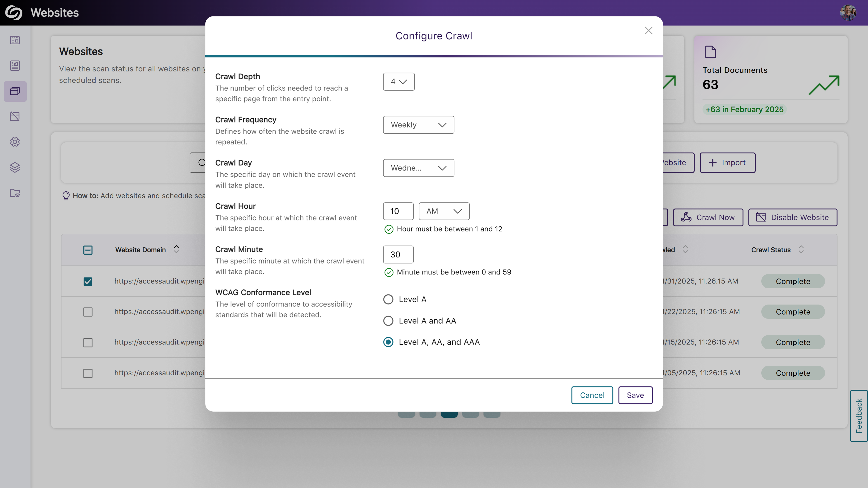
Task: Select the Level A radio button
Action: pos(388,299)
